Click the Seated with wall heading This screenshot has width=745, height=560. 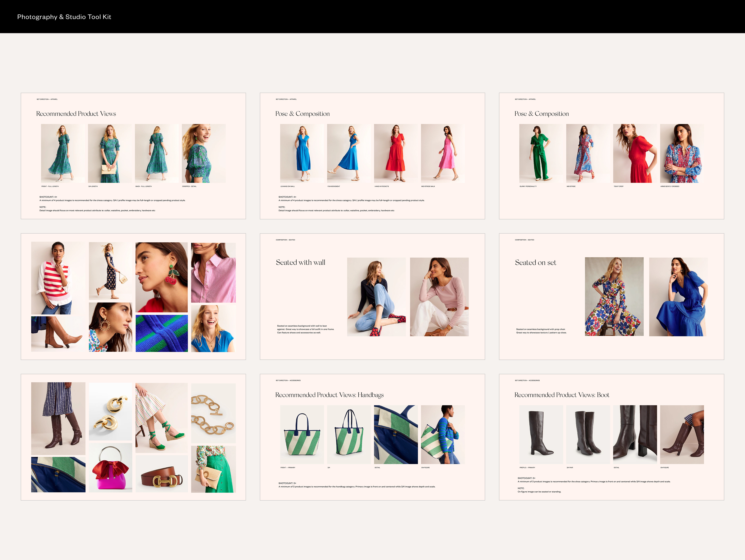[x=300, y=262]
